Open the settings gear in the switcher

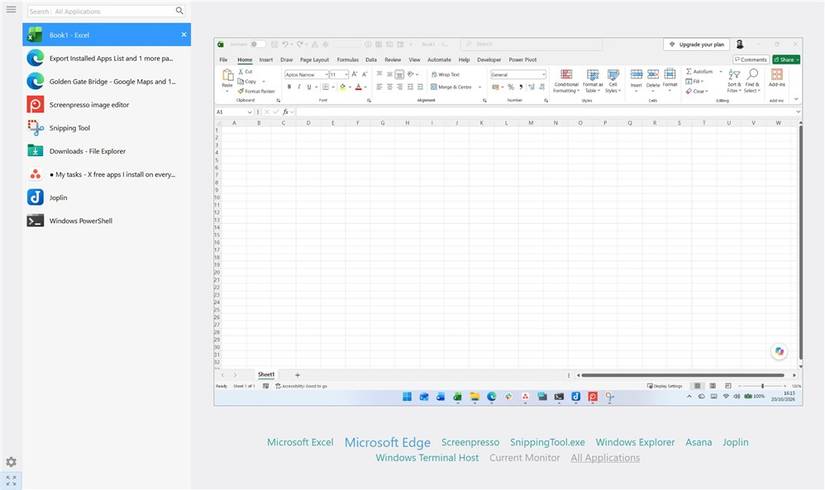[x=11, y=462]
